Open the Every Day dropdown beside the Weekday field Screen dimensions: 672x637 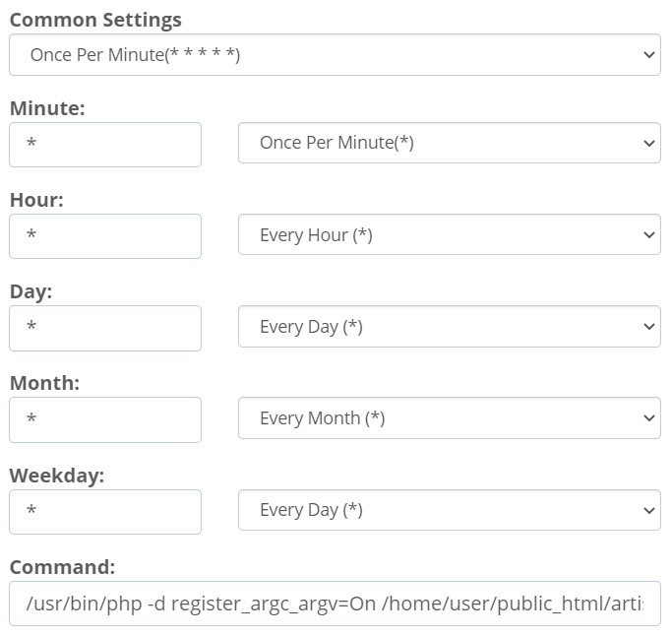point(449,510)
